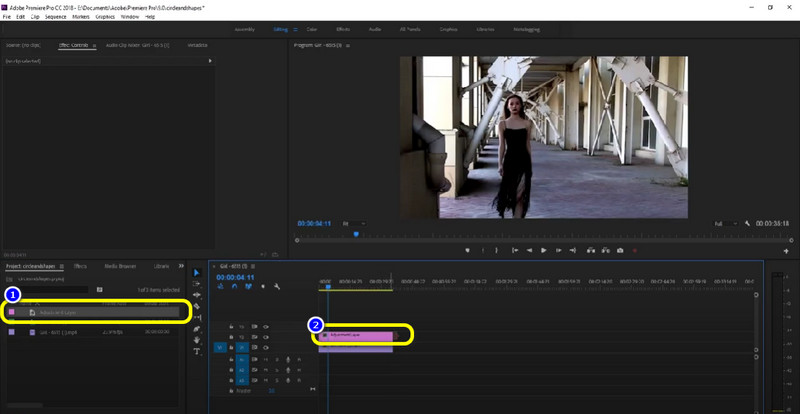Open the Fit zoom level dropdown
800x414 pixels.
353,223
